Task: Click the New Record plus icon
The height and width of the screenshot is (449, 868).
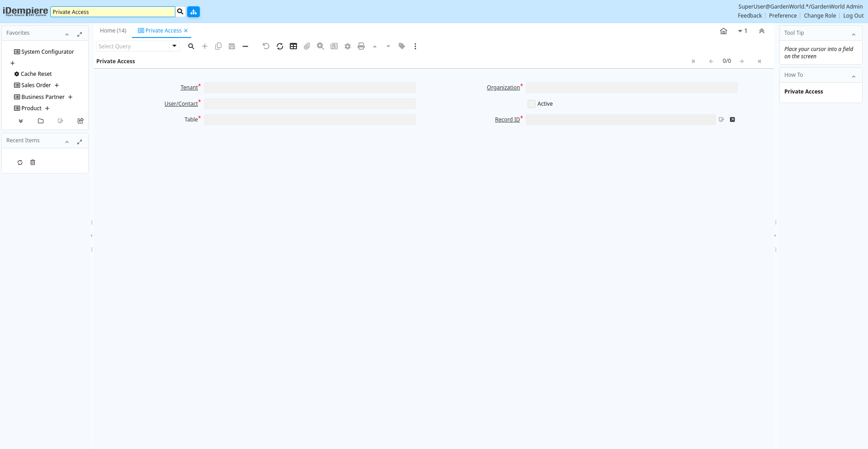Action: [205, 46]
